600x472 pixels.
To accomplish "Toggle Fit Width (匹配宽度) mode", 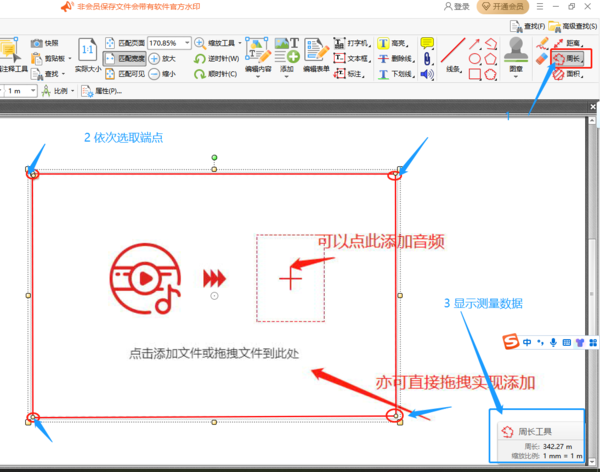I will coord(125,59).
